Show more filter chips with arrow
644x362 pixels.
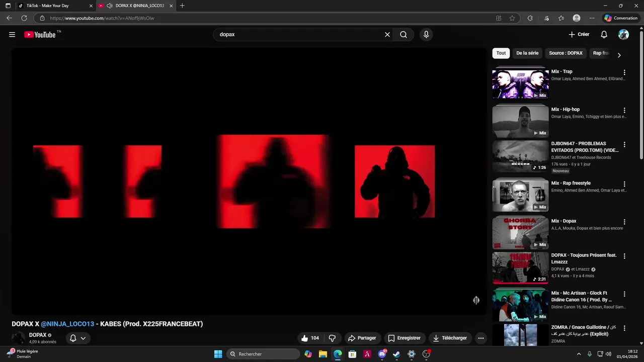[619, 55]
